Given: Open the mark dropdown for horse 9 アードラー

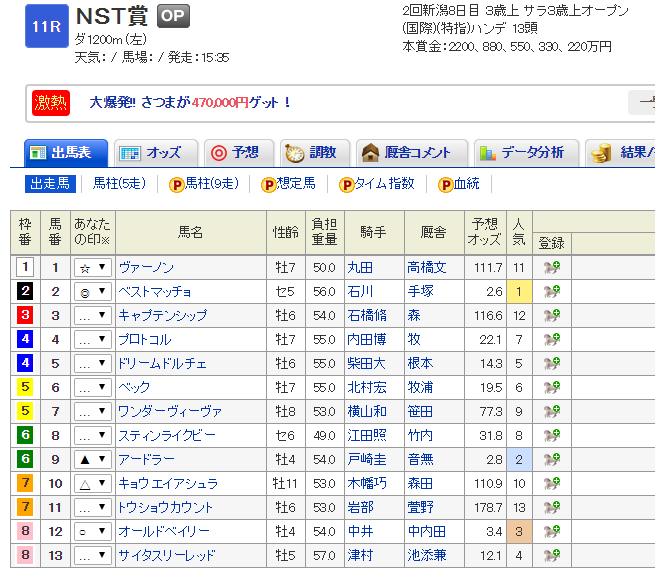Looking at the screenshot, I should (93, 460).
